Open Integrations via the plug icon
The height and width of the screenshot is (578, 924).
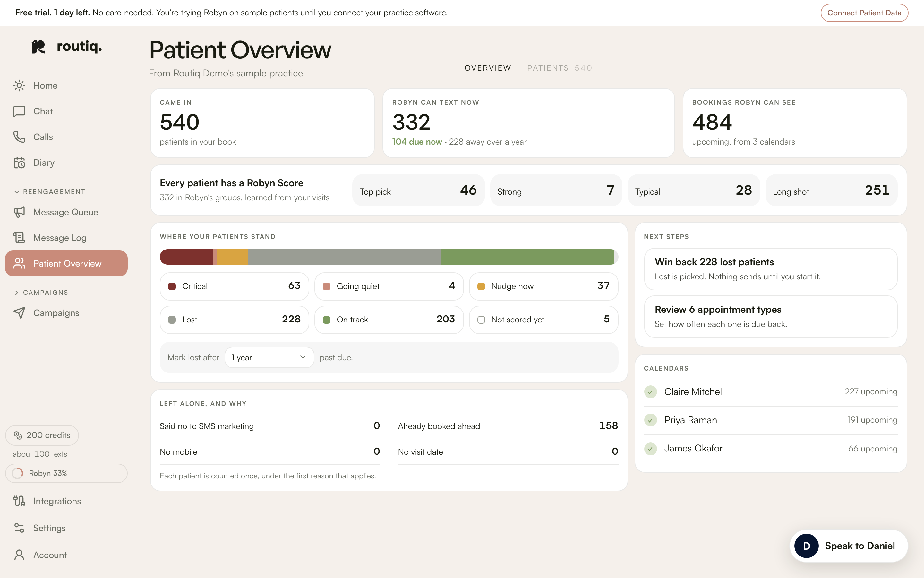[x=19, y=501]
